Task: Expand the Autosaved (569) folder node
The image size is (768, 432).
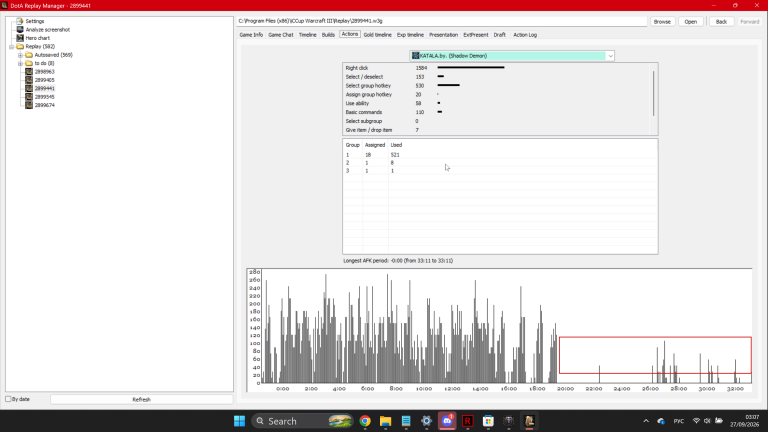Action: 20,55
